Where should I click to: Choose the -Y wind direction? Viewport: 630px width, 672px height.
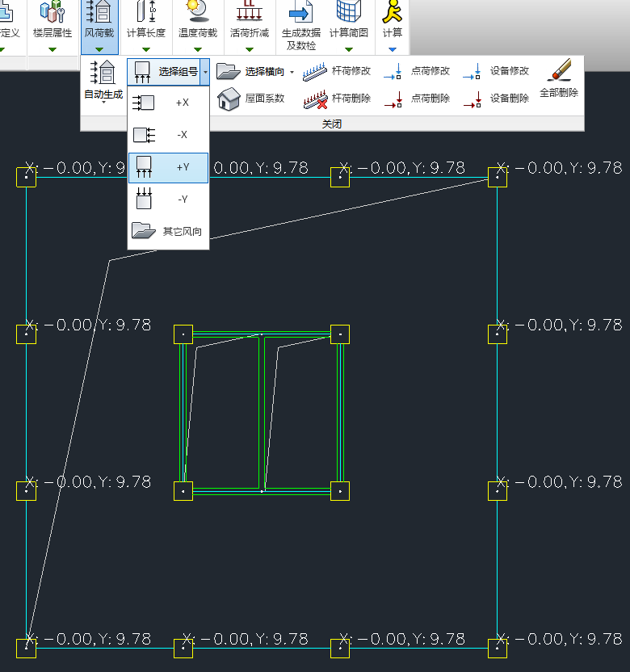[169, 199]
